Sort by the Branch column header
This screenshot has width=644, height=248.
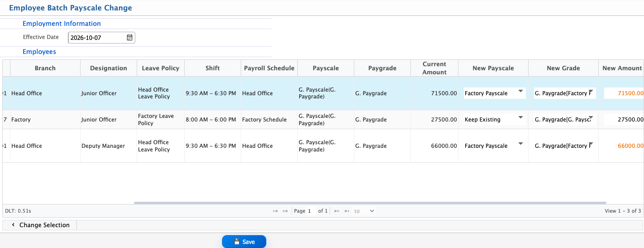(45, 68)
